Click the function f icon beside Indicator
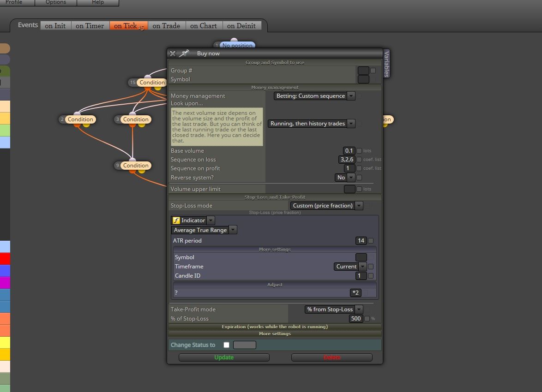542x392 pixels. [176, 220]
